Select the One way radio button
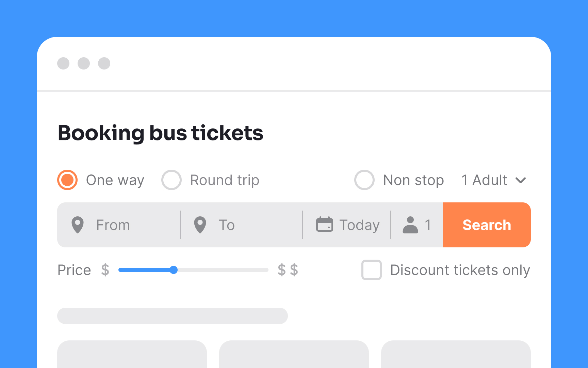 tap(67, 180)
